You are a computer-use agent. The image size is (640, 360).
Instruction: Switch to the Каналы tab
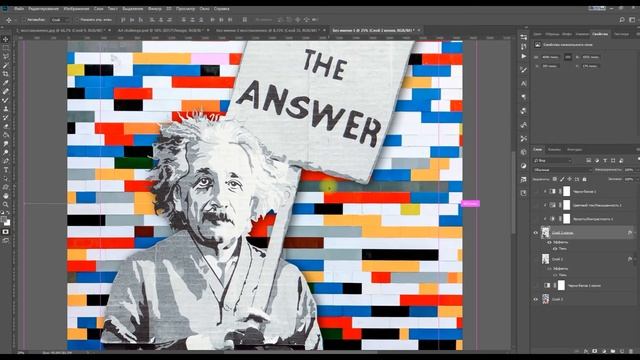pos(554,150)
